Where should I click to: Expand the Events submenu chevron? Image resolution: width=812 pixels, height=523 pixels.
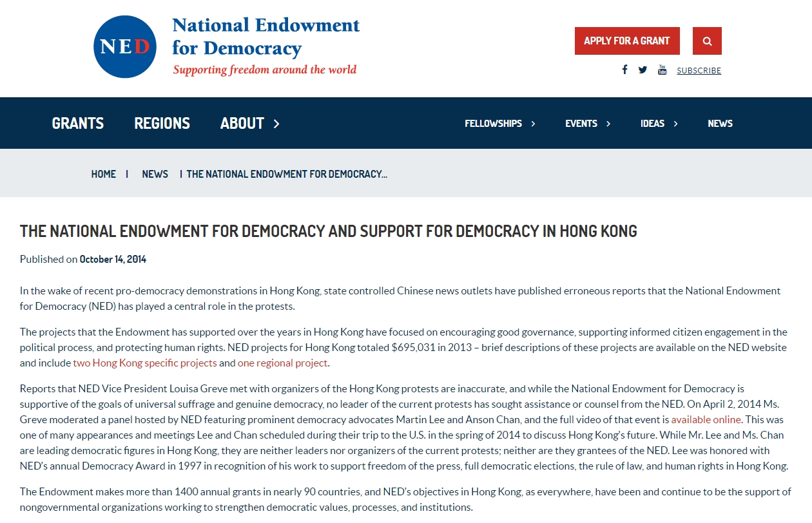(608, 124)
